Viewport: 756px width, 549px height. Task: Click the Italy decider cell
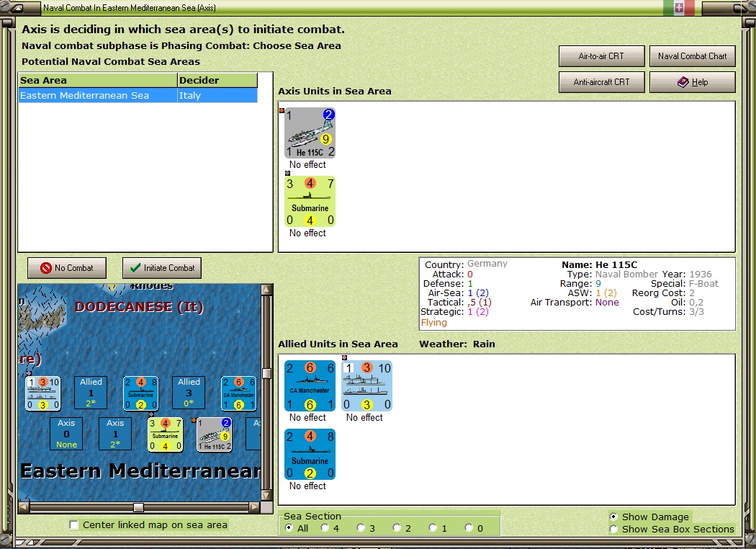click(x=217, y=96)
